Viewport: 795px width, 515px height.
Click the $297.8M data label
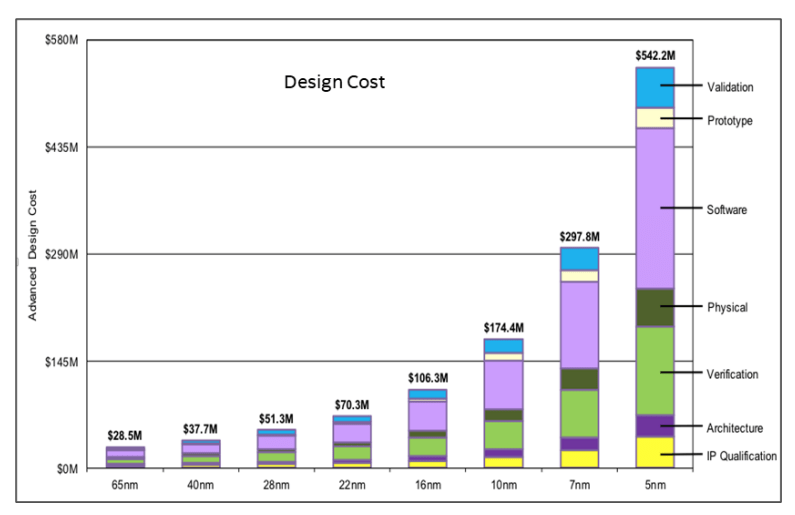579,236
